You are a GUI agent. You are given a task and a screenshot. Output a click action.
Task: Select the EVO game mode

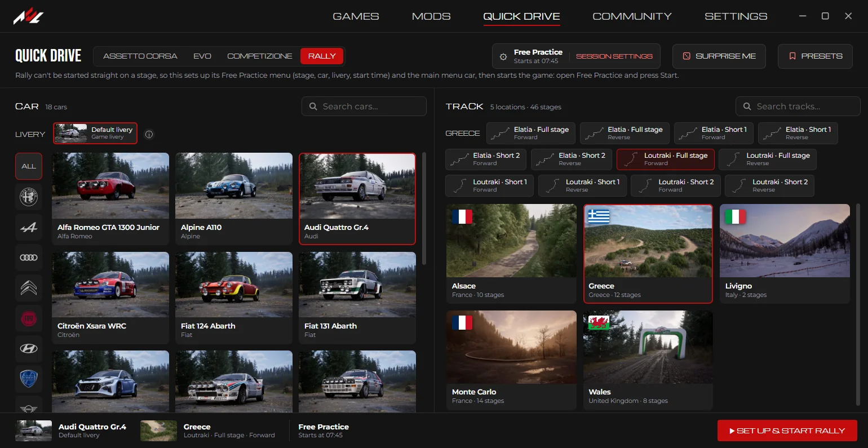click(x=202, y=56)
